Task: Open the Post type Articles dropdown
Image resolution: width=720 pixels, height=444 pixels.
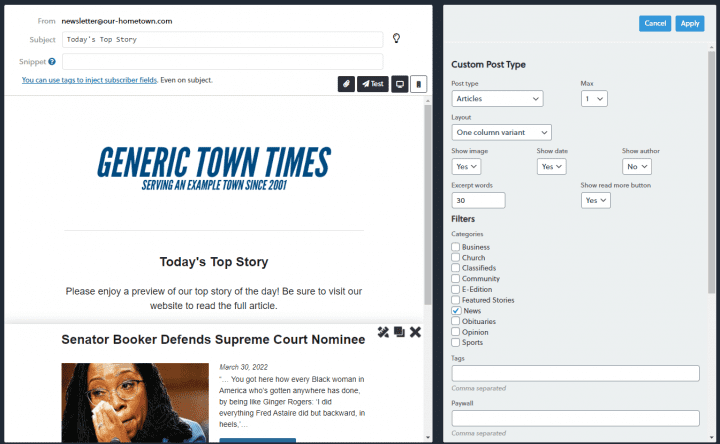Action: (497, 99)
